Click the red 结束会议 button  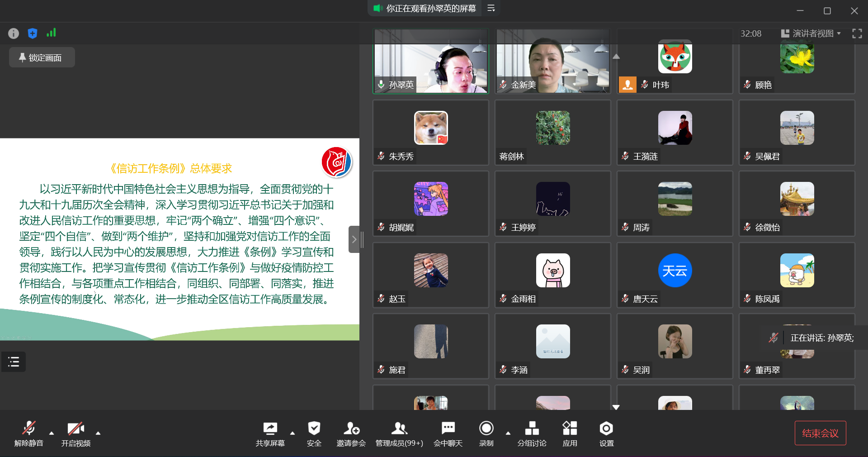820,433
